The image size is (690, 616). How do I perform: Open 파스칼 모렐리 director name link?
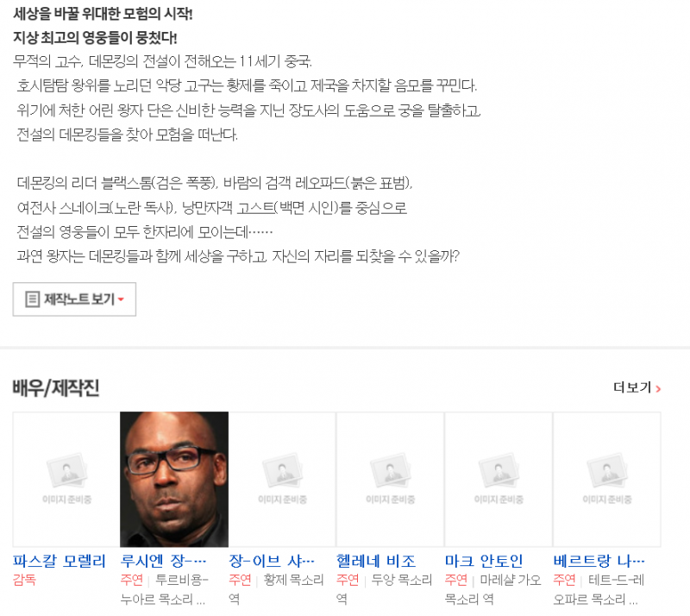tap(60, 561)
